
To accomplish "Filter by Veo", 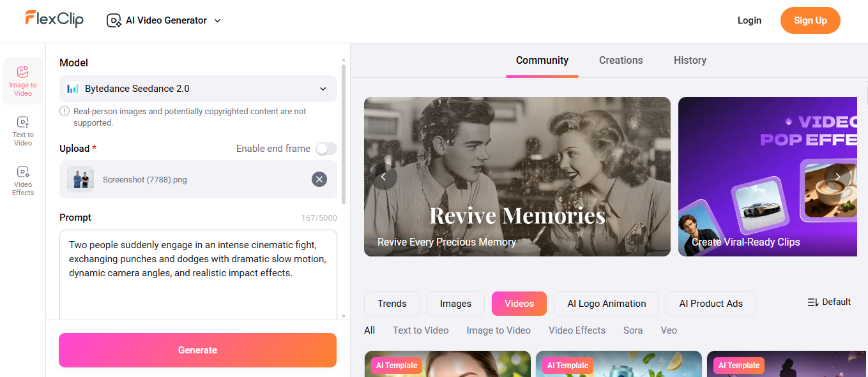I will (669, 330).
